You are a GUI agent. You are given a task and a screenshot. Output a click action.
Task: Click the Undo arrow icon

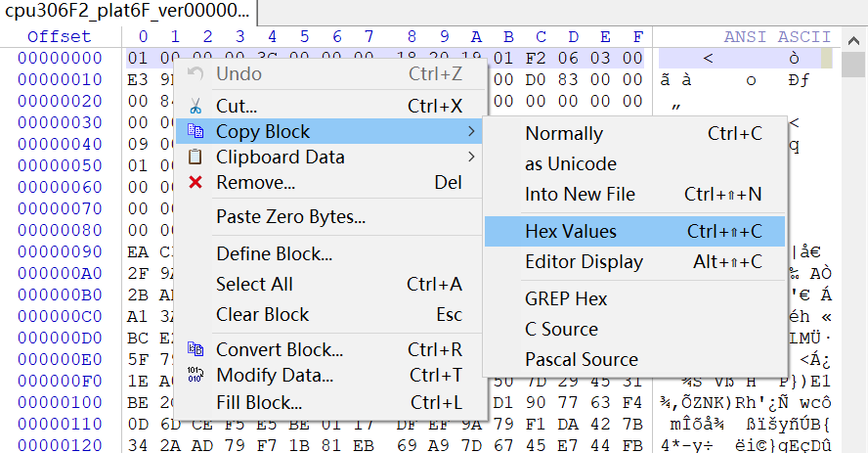[x=195, y=73]
